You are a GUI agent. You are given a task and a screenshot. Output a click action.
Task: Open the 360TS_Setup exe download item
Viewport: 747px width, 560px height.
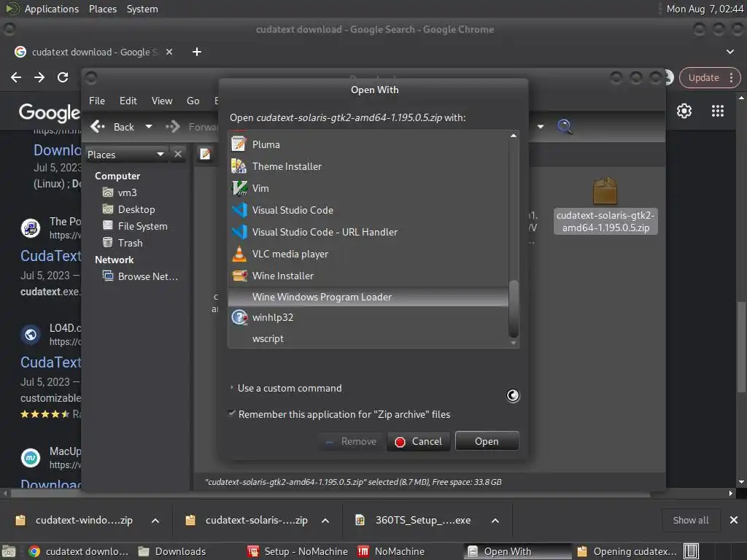(414, 520)
